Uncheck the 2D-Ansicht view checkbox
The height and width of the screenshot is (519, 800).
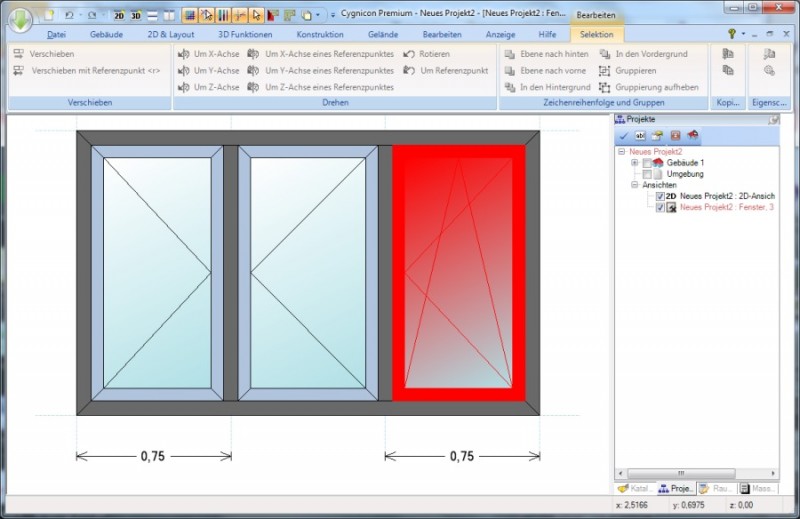(x=660, y=196)
